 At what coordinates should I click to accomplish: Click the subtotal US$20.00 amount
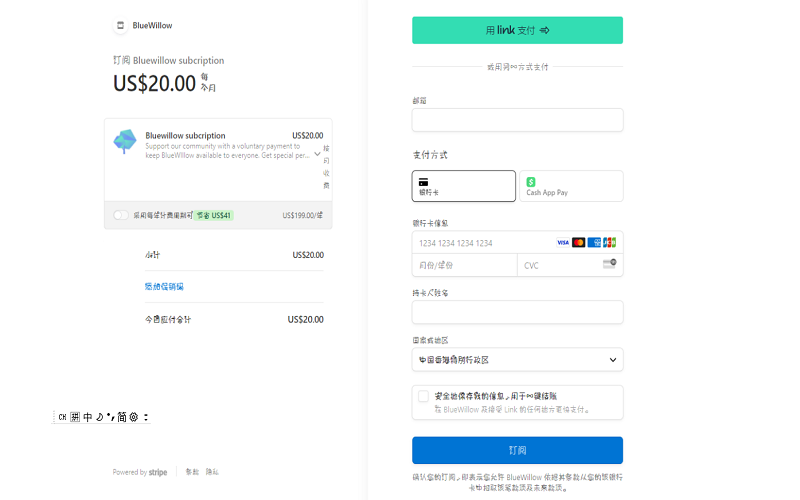click(x=308, y=255)
